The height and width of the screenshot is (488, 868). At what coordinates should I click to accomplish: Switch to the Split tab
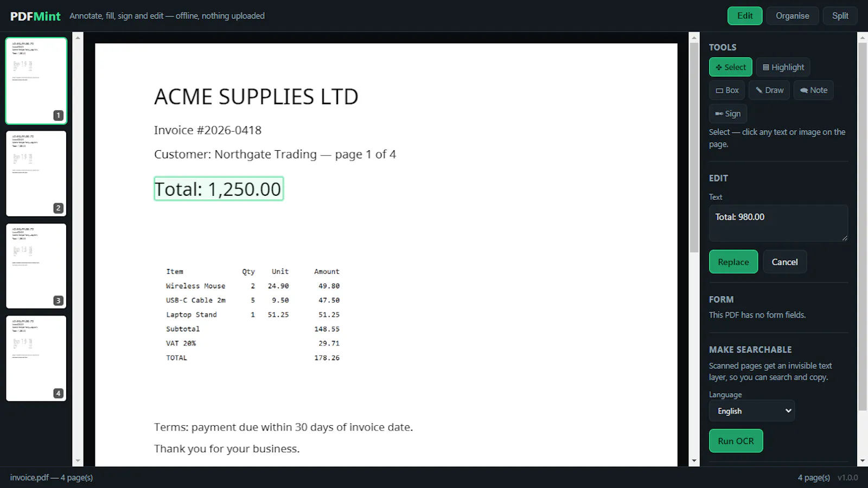840,16
